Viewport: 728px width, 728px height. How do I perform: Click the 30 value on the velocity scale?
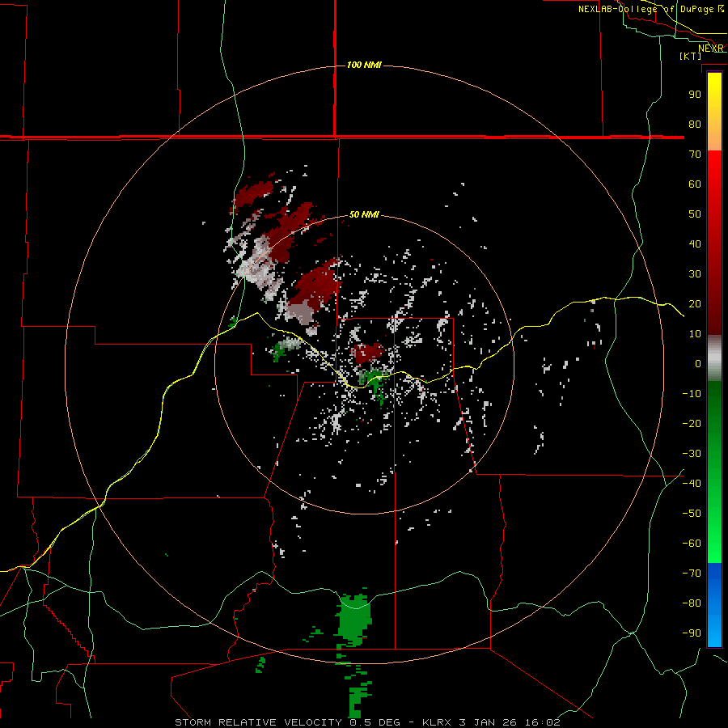tap(695, 274)
